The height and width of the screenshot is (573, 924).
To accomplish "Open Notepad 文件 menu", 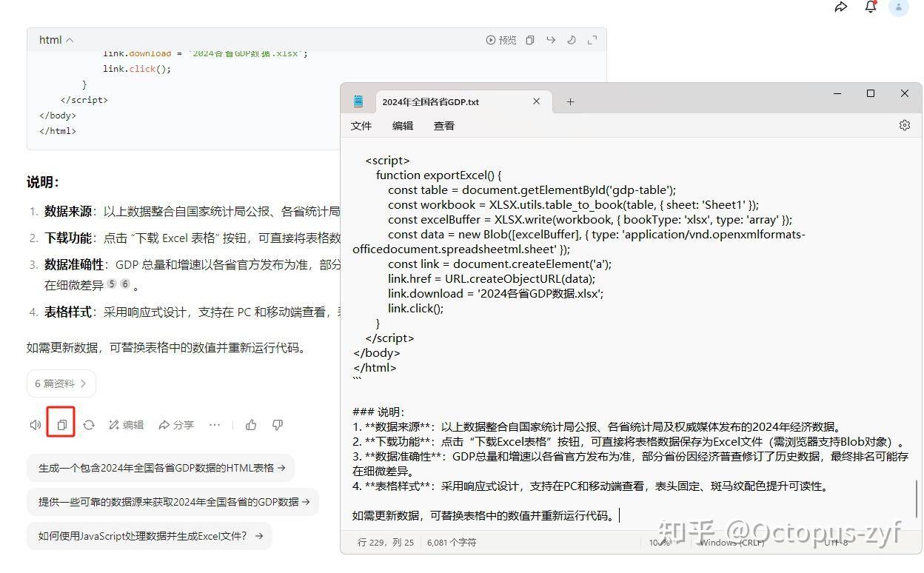I will point(361,126).
